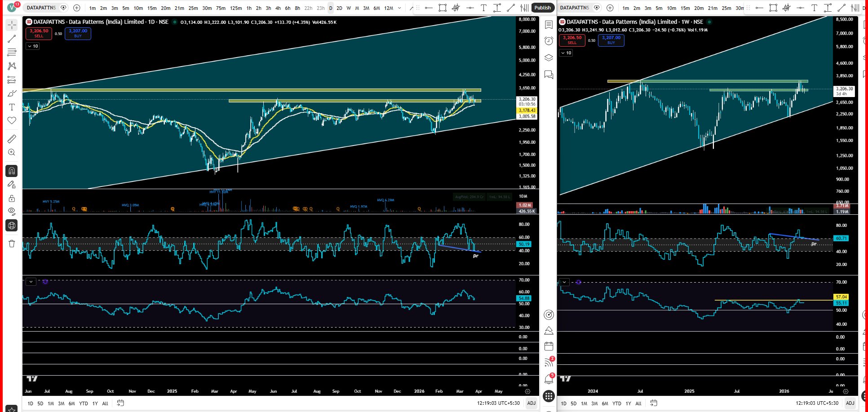Set right chart range to 6M
Image resolution: width=868 pixels, height=412 pixels.
tap(605, 403)
